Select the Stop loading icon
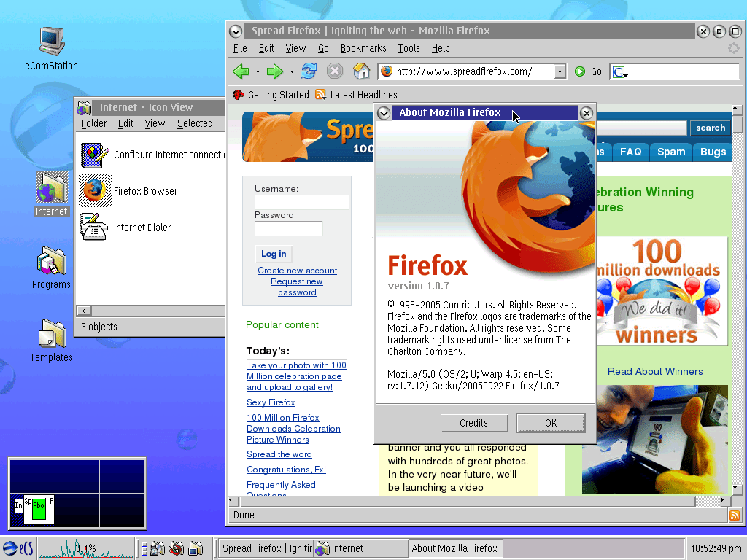The height and width of the screenshot is (560, 747). coord(334,71)
